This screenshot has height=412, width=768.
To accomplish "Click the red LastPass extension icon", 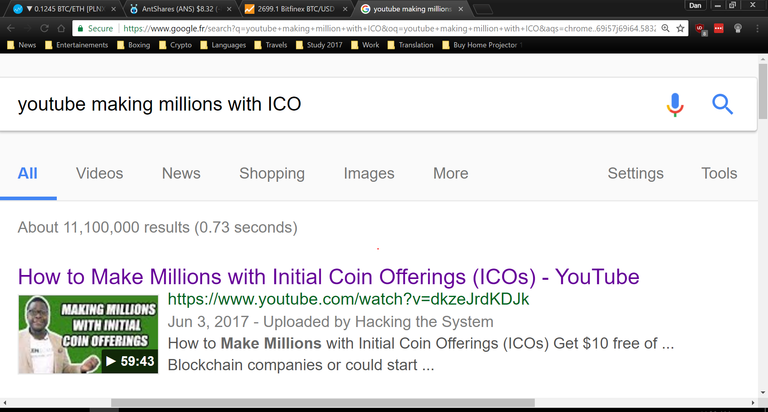I will 719,28.
